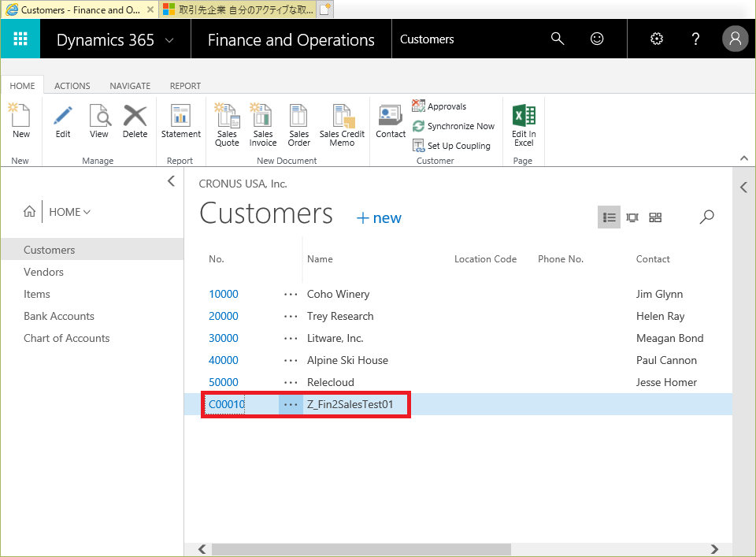Click Set Up Coupling
The height and width of the screenshot is (557, 756).
(451, 146)
